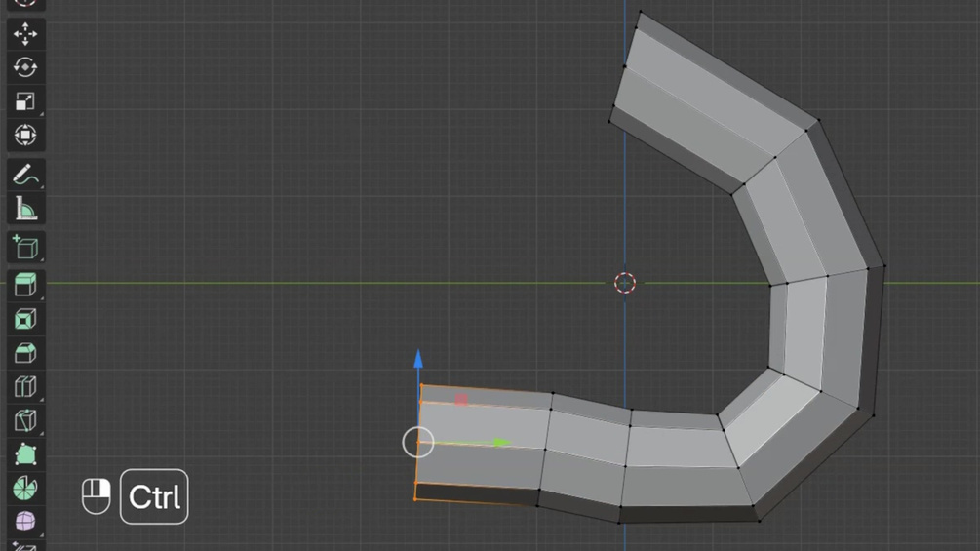
Task: Click the green Y-axis gizmo arrow
Action: click(x=501, y=443)
